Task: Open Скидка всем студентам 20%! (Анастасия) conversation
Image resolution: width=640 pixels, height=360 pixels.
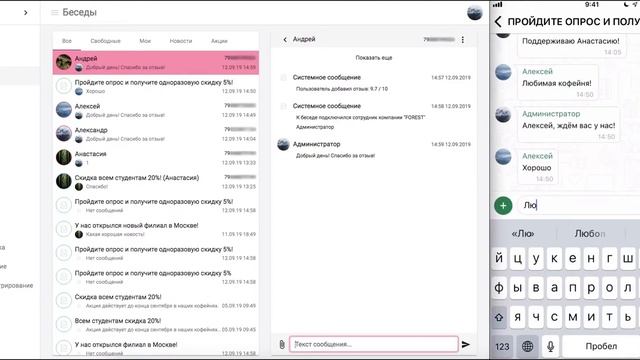Action: pyautogui.click(x=156, y=182)
